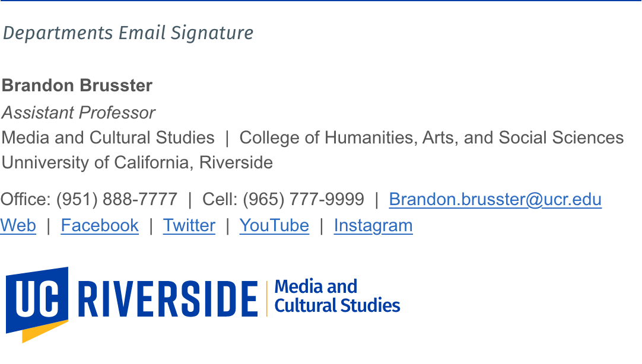Click the Office phone number (951) 888-7777

pyautogui.click(x=117, y=200)
